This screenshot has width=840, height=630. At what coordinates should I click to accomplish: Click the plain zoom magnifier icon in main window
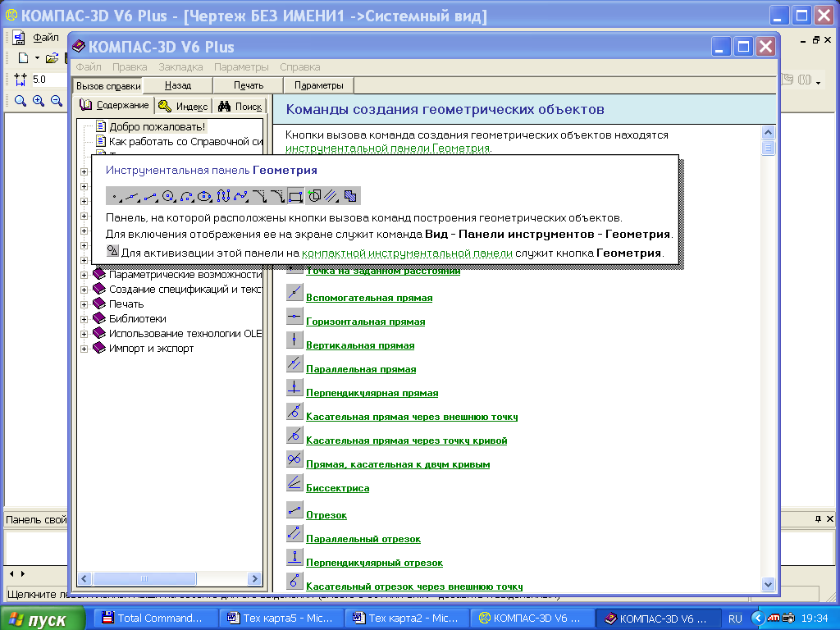pyautogui.click(x=21, y=101)
